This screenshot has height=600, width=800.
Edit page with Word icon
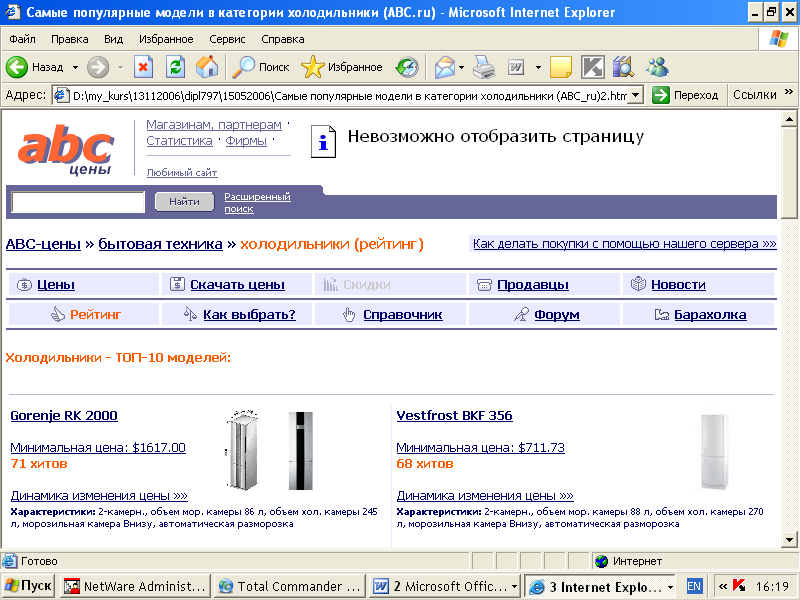tap(516, 67)
